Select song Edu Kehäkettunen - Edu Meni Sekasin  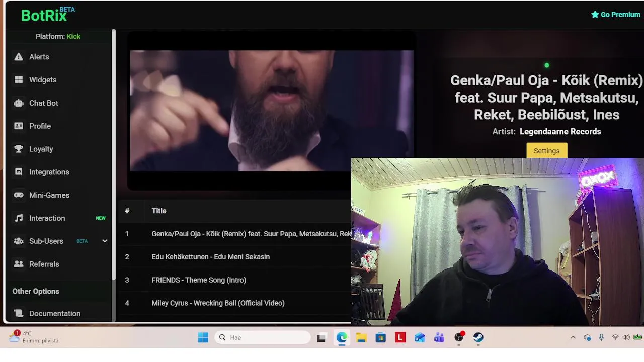click(234, 257)
